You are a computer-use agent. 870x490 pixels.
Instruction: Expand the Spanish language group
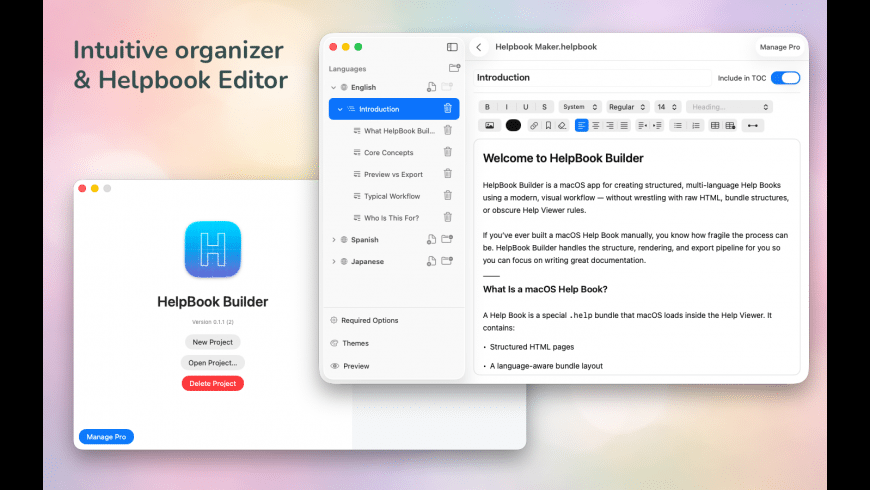tap(333, 240)
